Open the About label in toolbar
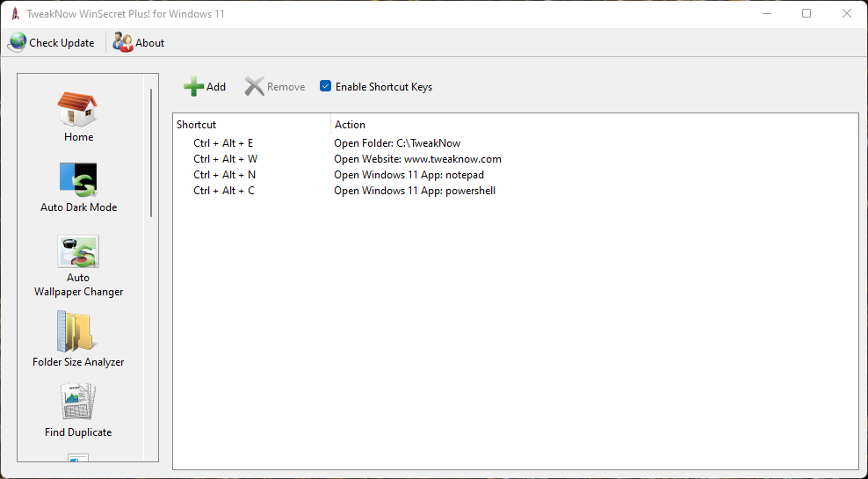 pos(150,43)
